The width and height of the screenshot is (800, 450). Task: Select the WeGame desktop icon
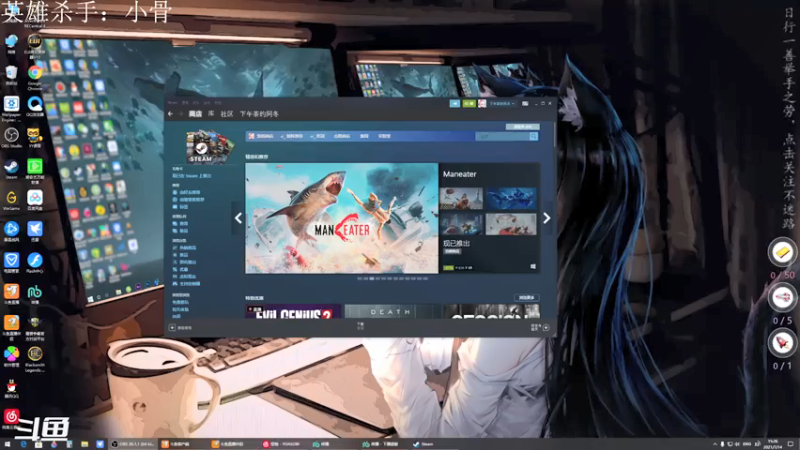click(11, 200)
